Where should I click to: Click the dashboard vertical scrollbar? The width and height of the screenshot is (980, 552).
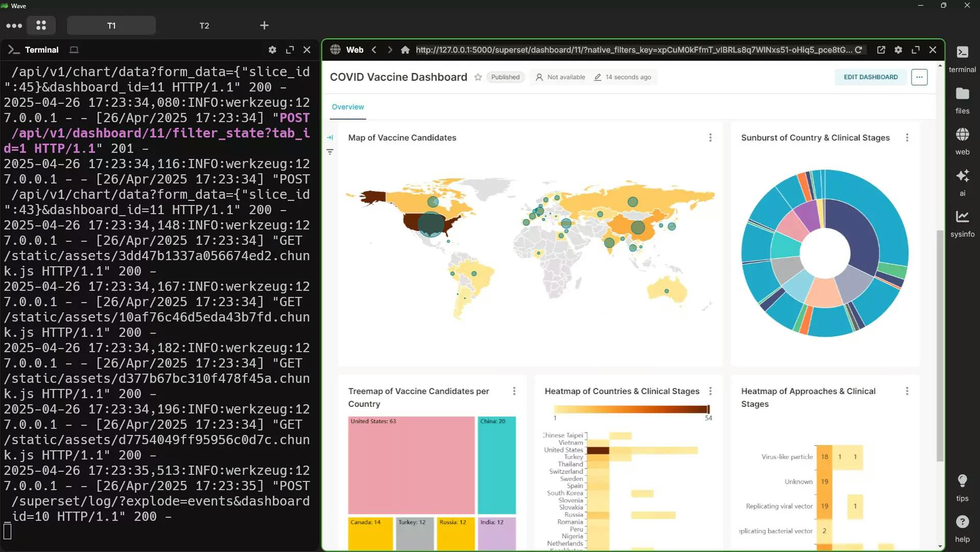pyautogui.click(x=940, y=346)
